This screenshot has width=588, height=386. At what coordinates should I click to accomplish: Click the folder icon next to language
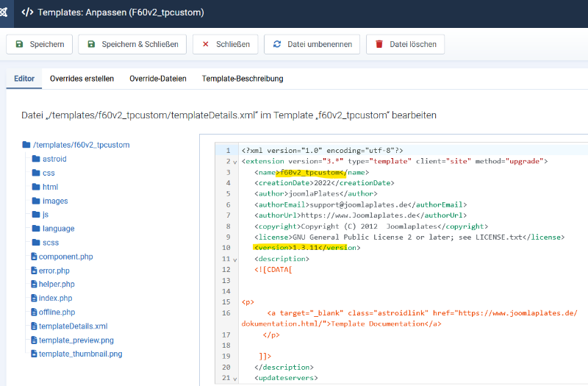tap(36, 228)
